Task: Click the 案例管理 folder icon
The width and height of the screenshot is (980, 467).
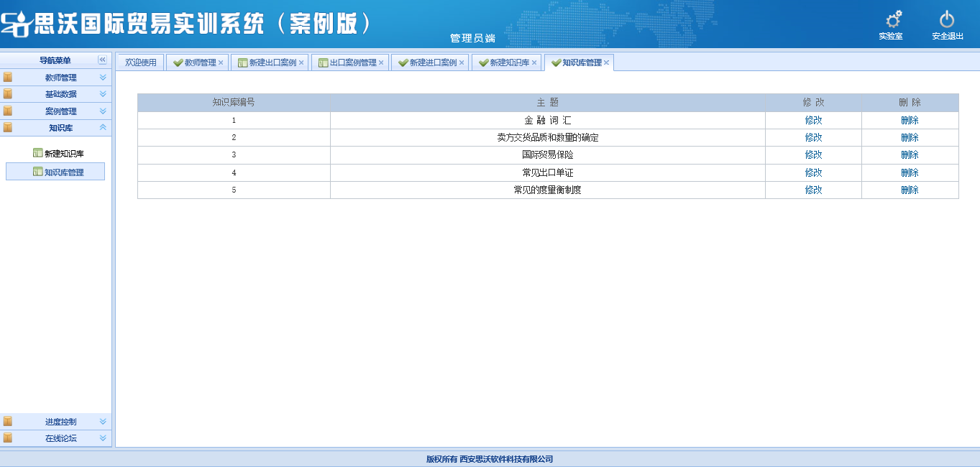Action: tap(8, 111)
